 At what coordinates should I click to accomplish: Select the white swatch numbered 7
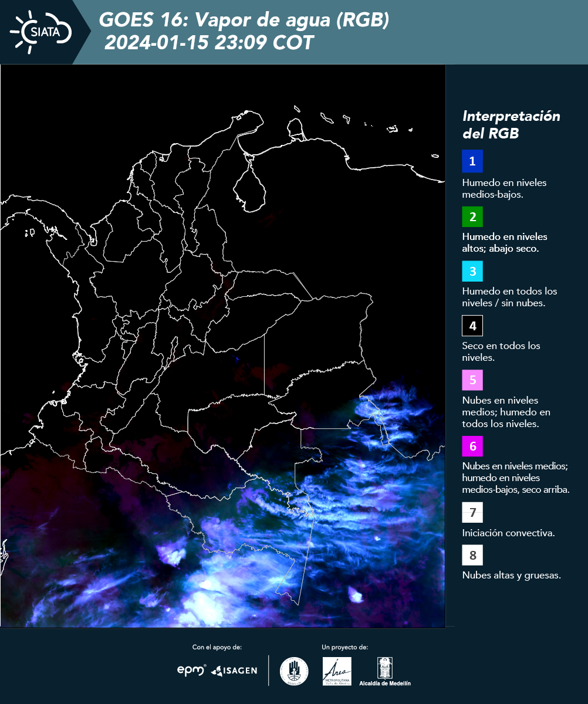(472, 512)
